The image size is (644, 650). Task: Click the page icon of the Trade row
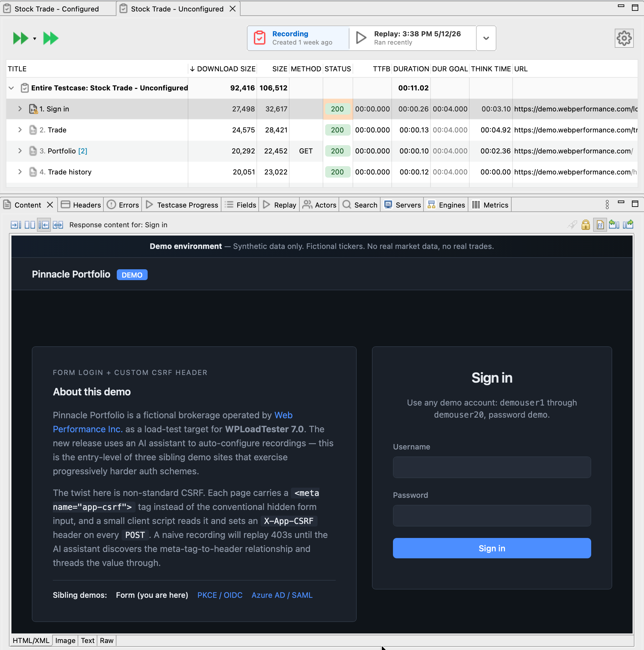pyautogui.click(x=33, y=130)
